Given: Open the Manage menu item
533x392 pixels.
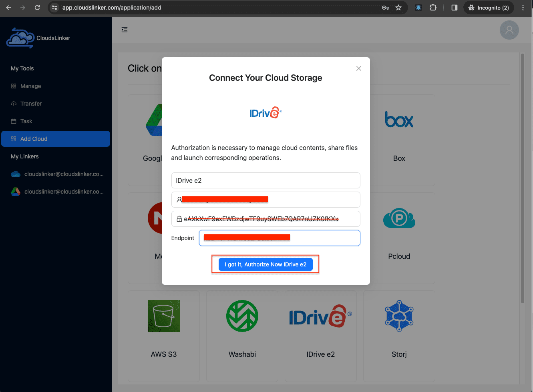Looking at the screenshot, I should [x=56, y=86].
